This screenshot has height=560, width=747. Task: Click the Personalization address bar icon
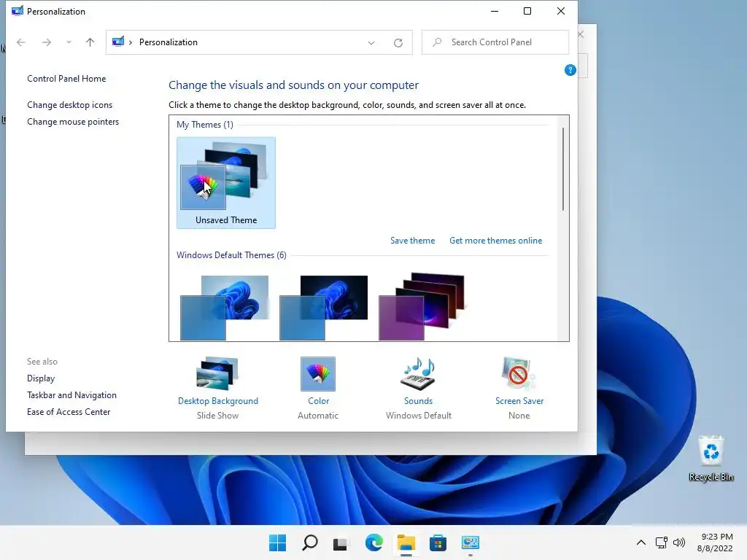118,42
